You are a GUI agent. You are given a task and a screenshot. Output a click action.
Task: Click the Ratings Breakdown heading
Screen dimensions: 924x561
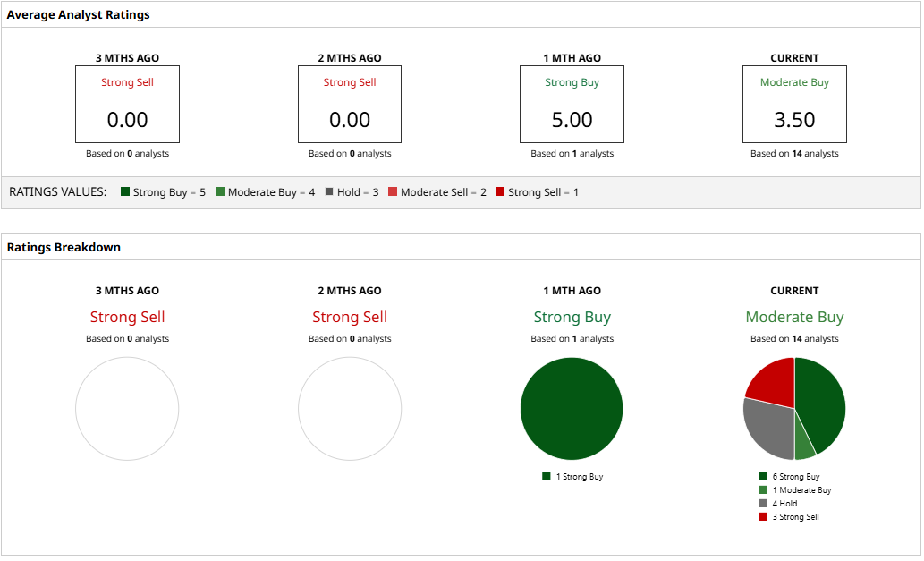pos(64,248)
